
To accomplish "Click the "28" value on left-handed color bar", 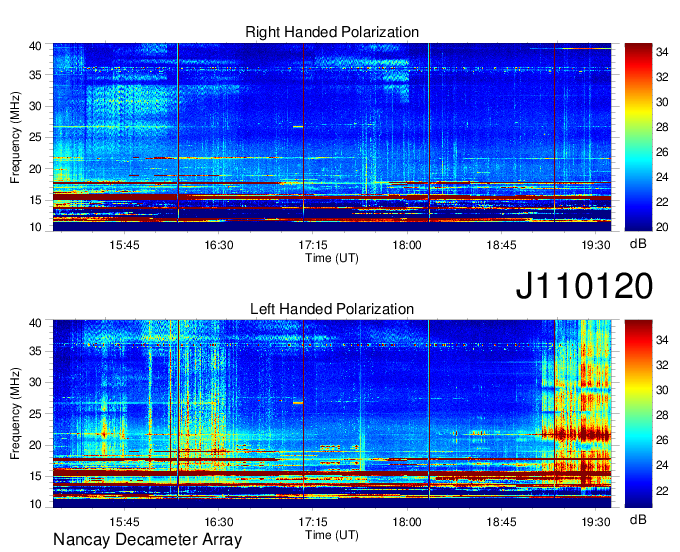I will click(662, 415).
